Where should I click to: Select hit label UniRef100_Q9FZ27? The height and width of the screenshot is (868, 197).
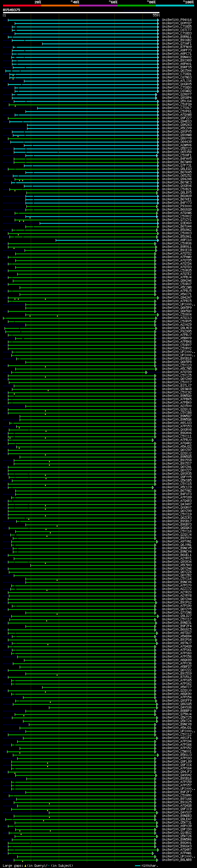click(x=177, y=118)
